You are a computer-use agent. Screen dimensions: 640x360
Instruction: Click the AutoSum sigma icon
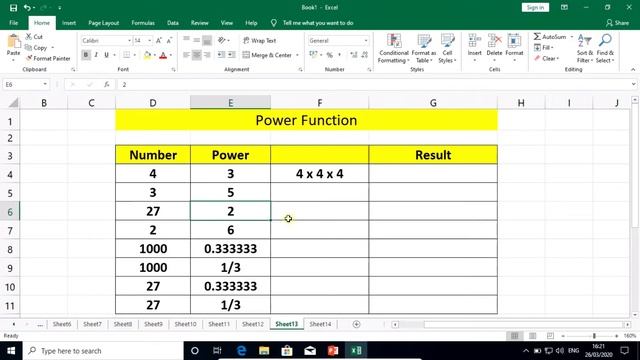537,37
